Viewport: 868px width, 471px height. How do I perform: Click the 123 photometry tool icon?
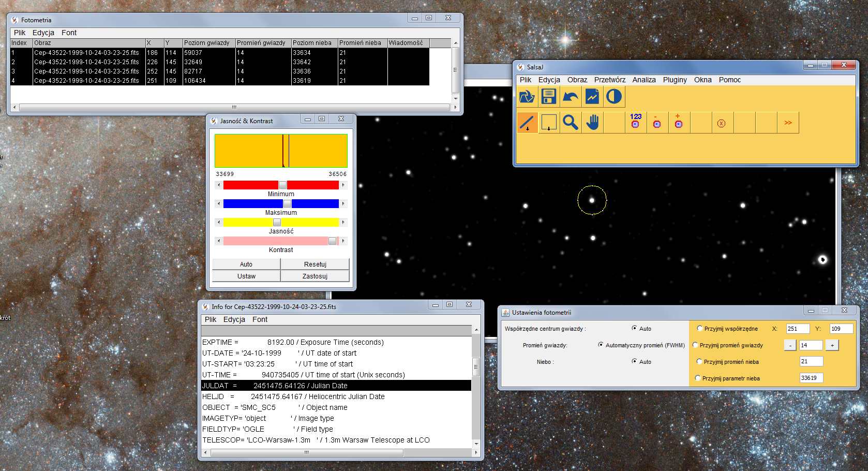click(636, 121)
